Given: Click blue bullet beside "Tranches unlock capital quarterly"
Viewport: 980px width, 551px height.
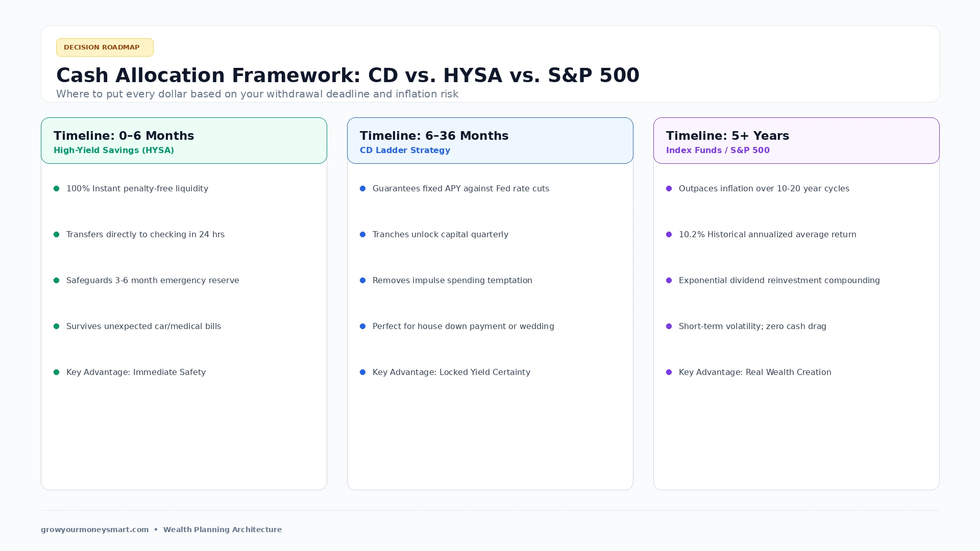Looking at the screenshot, I should click(363, 235).
